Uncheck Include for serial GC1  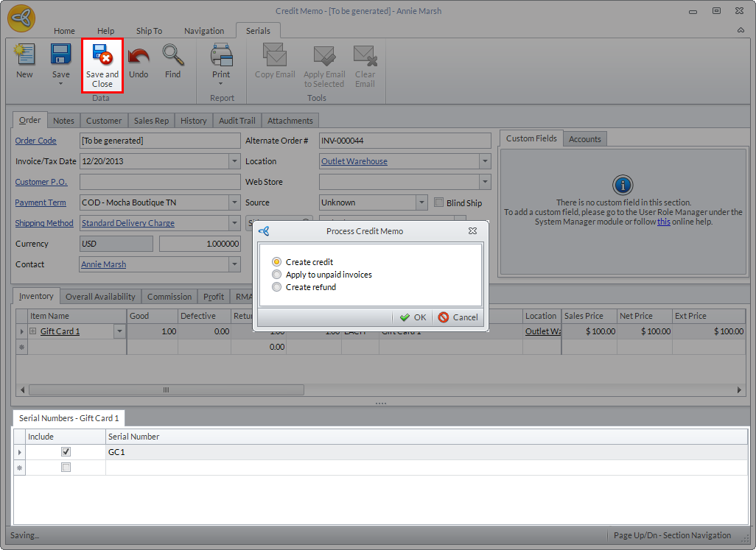66,452
